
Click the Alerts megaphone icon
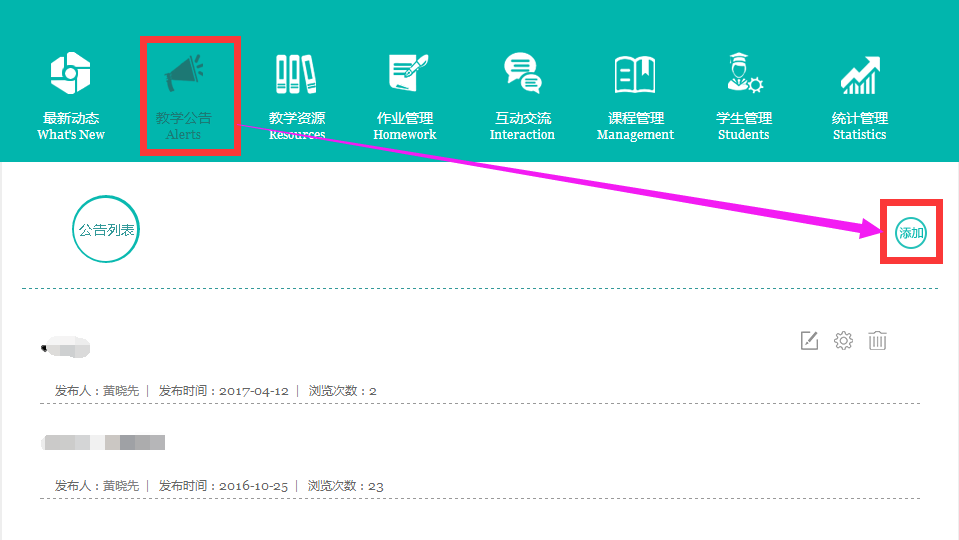[x=184, y=73]
